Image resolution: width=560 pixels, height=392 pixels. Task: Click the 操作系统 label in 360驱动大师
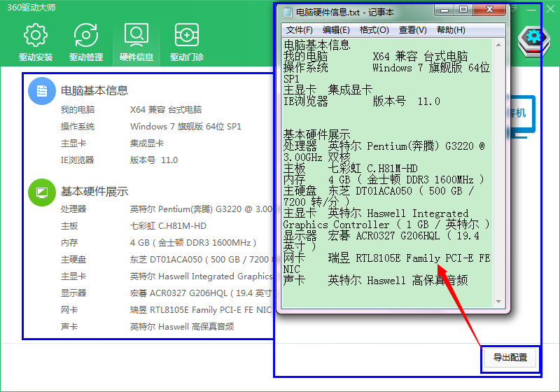click(78, 127)
